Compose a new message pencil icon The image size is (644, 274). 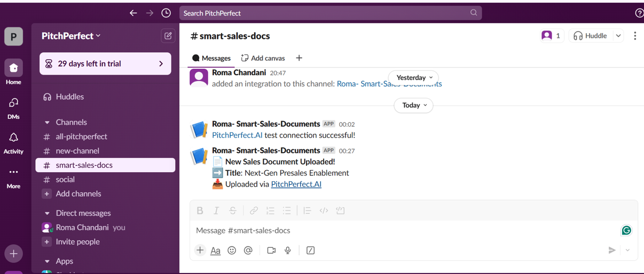click(168, 36)
